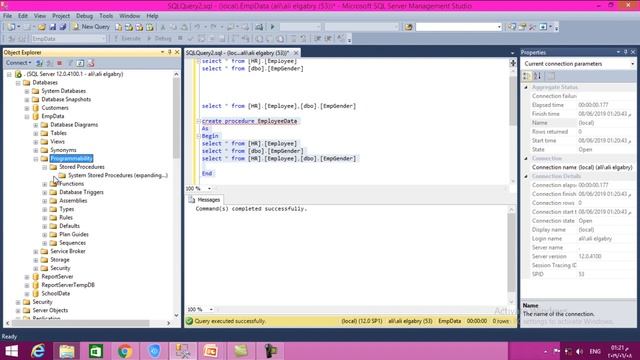
Task: Expand the Functions folder node
Action: click(x=45, y=184)
